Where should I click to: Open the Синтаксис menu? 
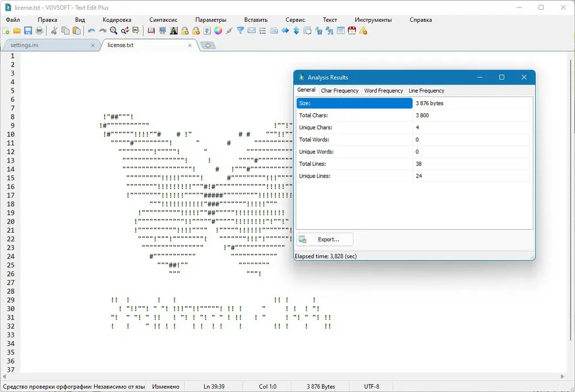pyautogui.click(x=163, y=20)
